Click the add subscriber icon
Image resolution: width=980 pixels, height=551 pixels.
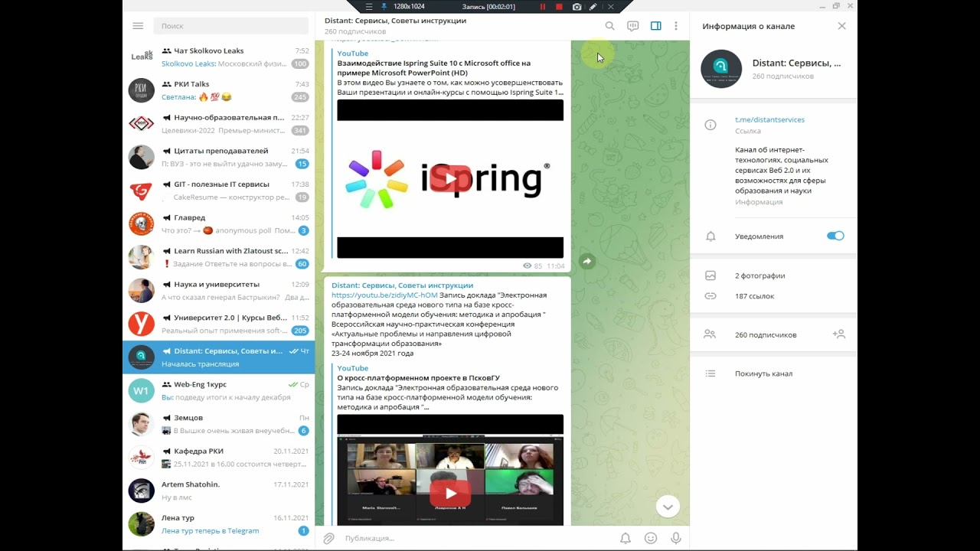point(838,334)
